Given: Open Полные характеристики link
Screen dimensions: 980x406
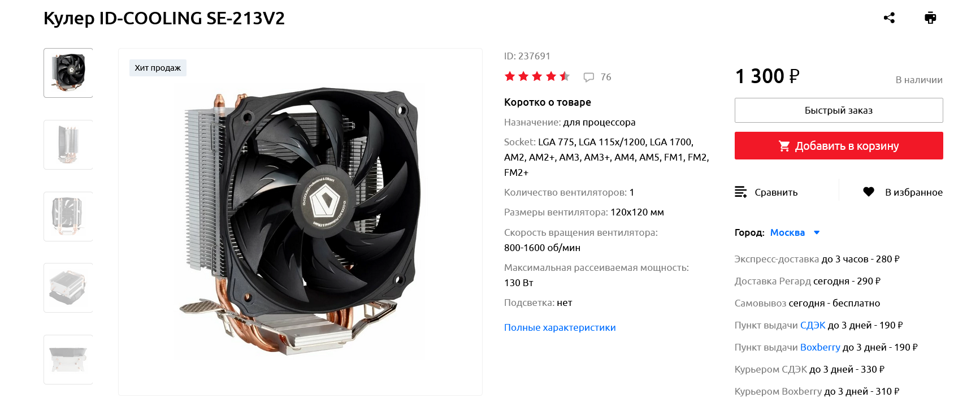Looking at the screenshot, I should tap(560, 327).
